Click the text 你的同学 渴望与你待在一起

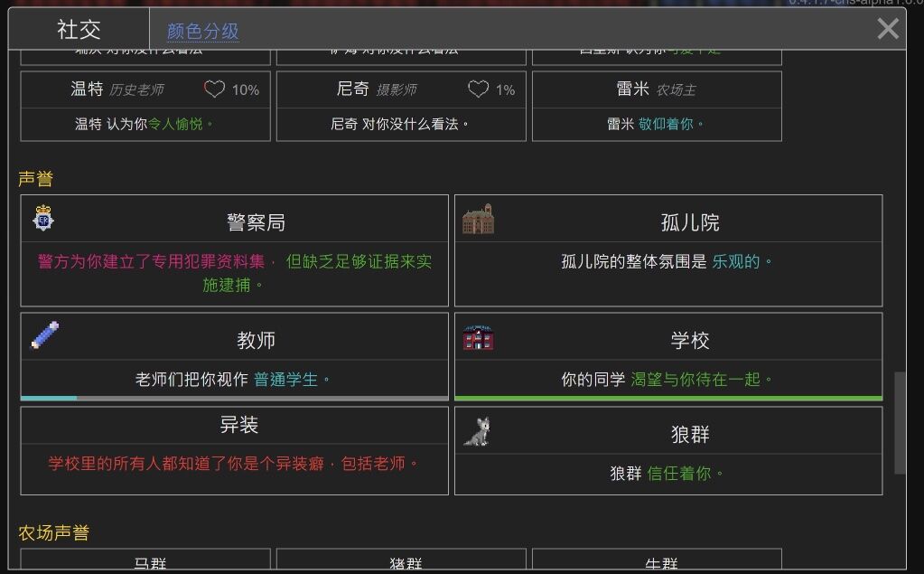point(667,380)
